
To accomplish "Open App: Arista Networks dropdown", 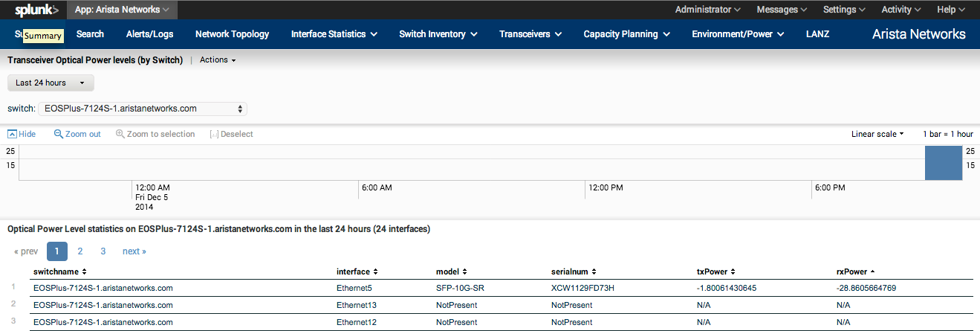I will pyautogui.click(x=122, y=10).
